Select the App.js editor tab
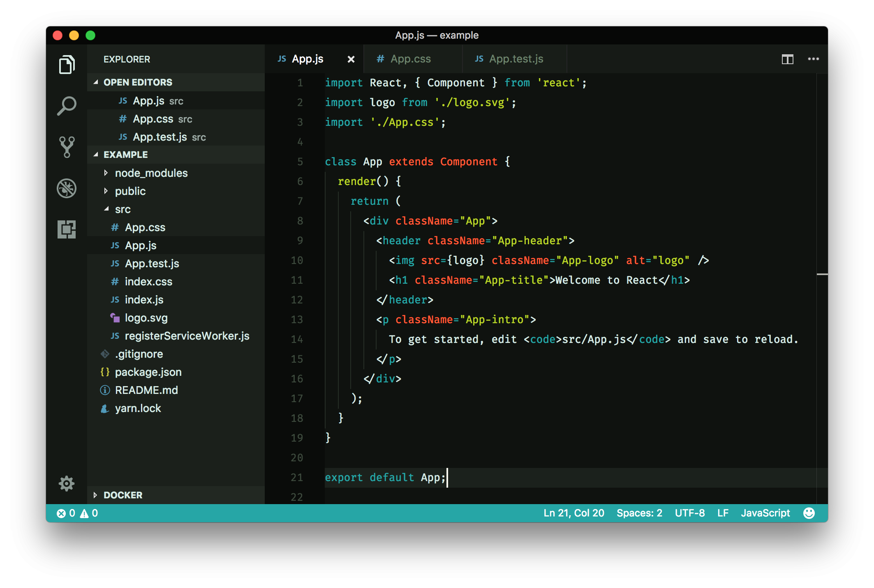This screenshot has height=588, width=874. pyautogui.click(x=314, y=59)
